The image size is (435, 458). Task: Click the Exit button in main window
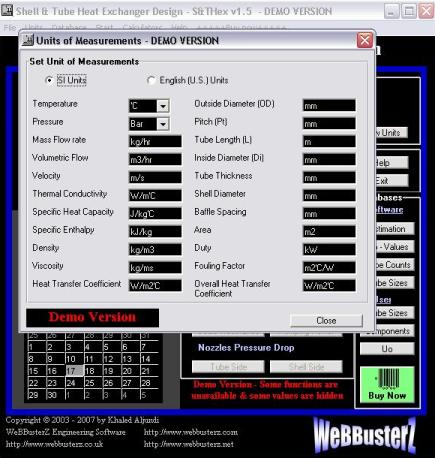pos(392,181)
